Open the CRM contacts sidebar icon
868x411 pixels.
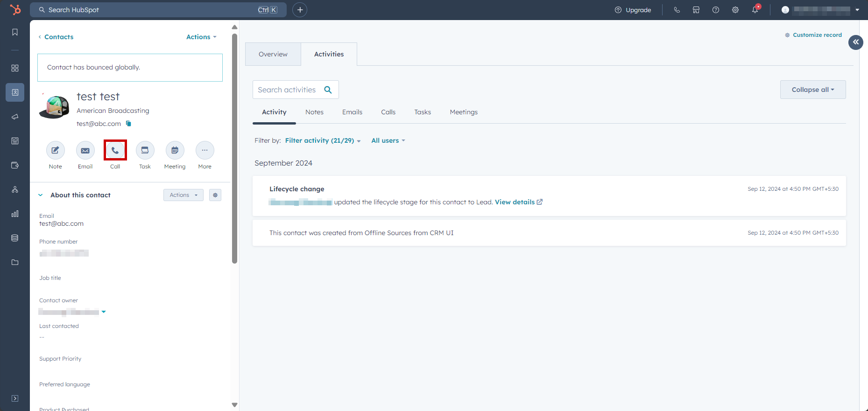point(15,92)
